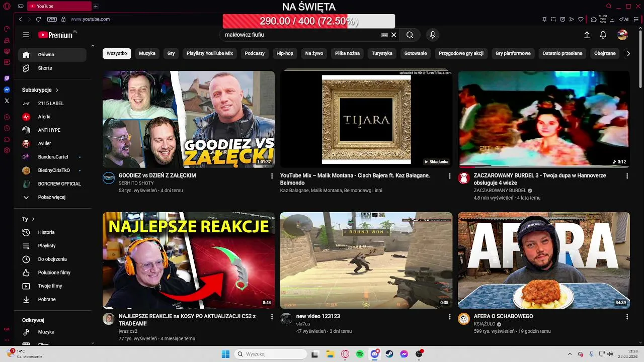644x362 pixels.
Task: Open Pobrane downloads
Action: 52,299
